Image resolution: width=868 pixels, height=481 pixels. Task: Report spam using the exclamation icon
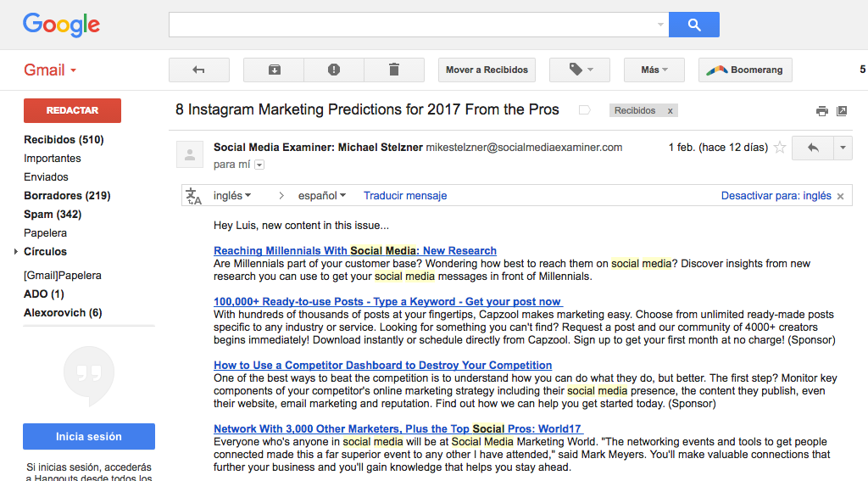click(x=334, y=70)
